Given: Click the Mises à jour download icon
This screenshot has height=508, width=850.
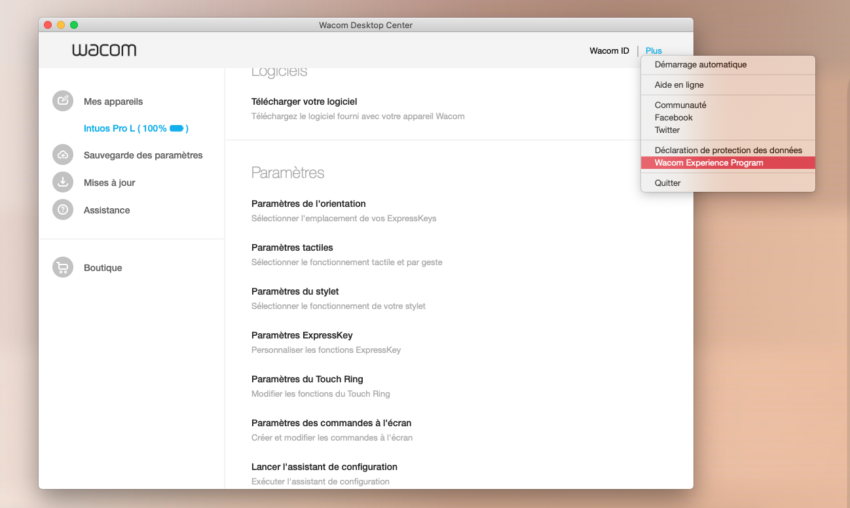Looking at the screenshot, I should coord(63,182).
